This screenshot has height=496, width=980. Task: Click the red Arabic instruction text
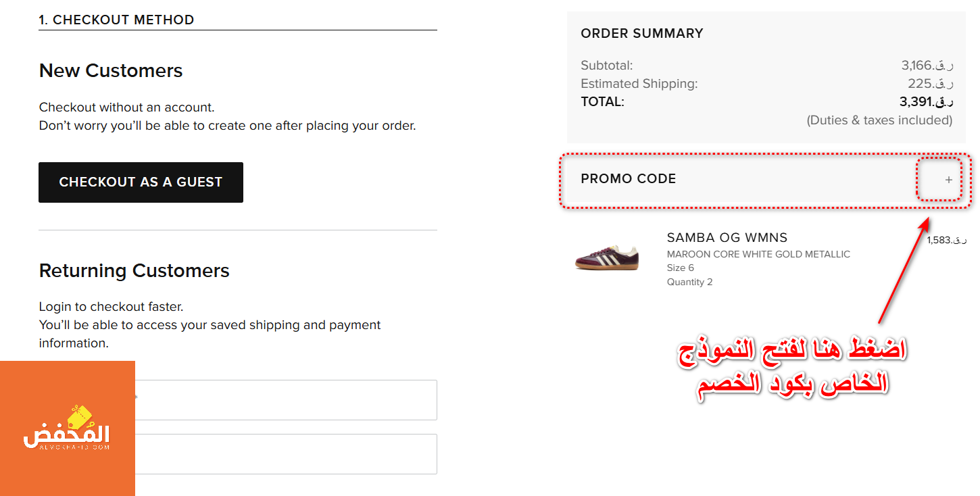[x=792, y=369]
